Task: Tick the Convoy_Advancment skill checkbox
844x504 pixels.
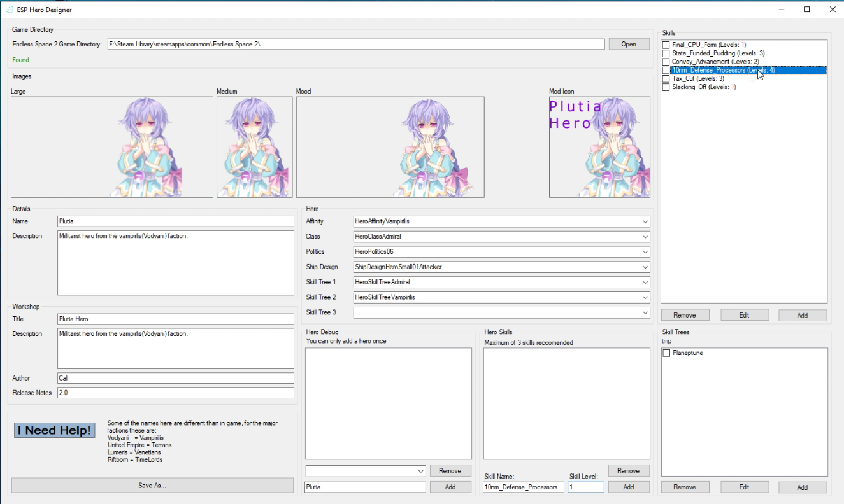Action: tap(666, 62)
